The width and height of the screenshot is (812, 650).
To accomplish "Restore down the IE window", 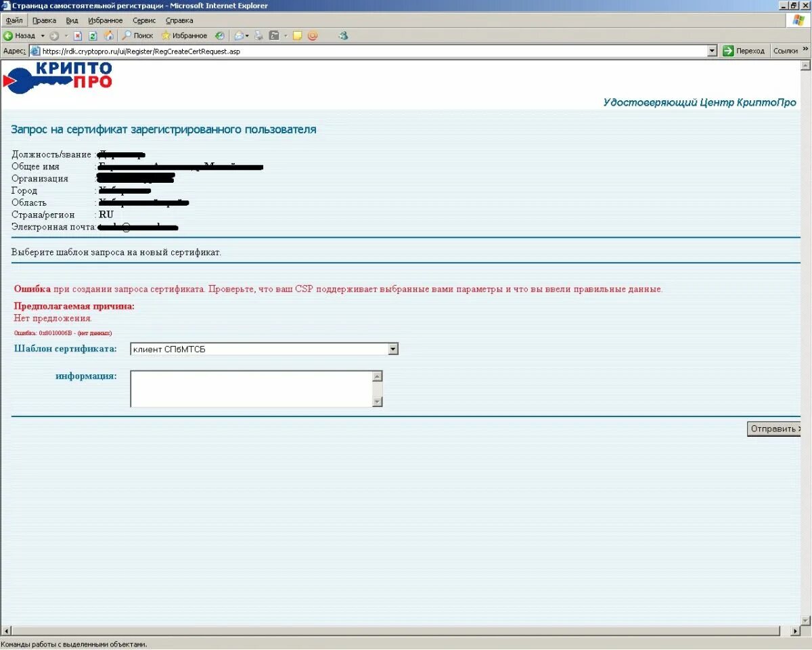I will pyautogui.click(x=794, y=5).
